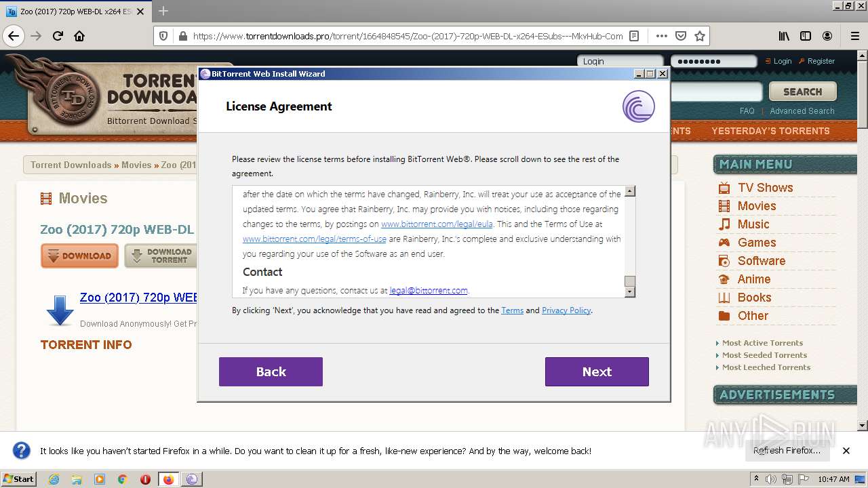Screen dimensions: 868x488
Task: Click Torrent Downloads breadcrumb link
Action: tap(71, 165)
